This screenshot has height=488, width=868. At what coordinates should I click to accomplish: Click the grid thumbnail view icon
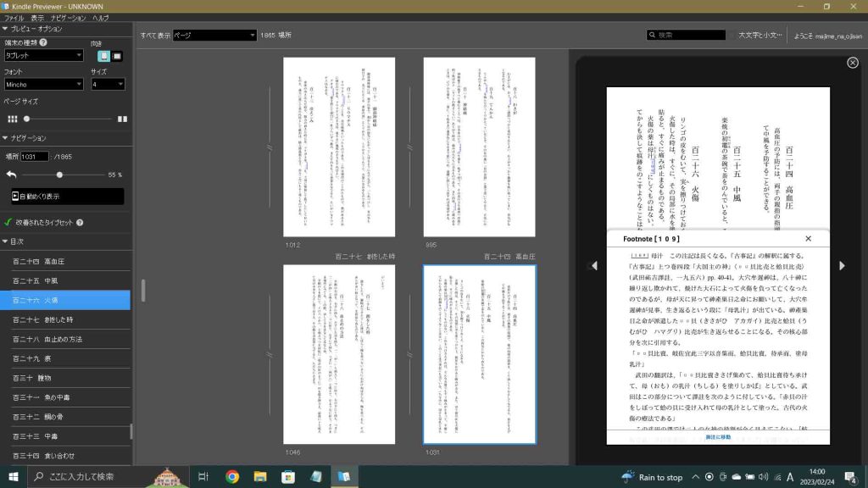click(12, 119)
